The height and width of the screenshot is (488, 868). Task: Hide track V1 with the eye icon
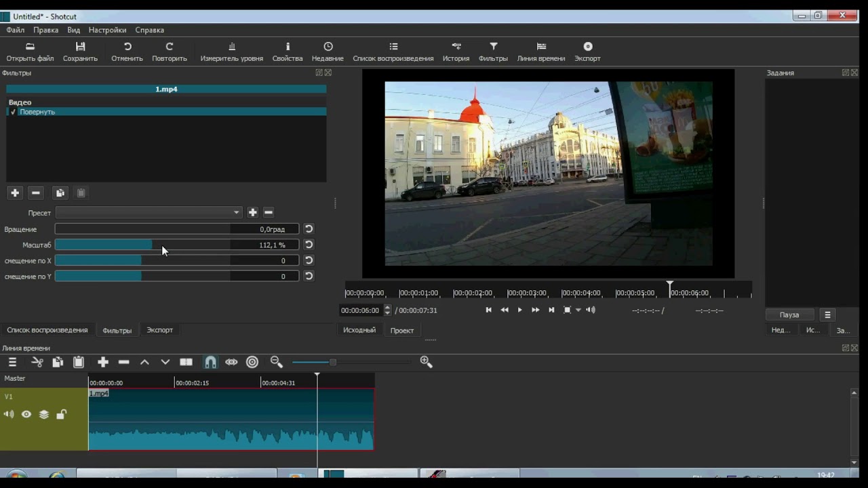pyautogui.click(x=26, y=415)
